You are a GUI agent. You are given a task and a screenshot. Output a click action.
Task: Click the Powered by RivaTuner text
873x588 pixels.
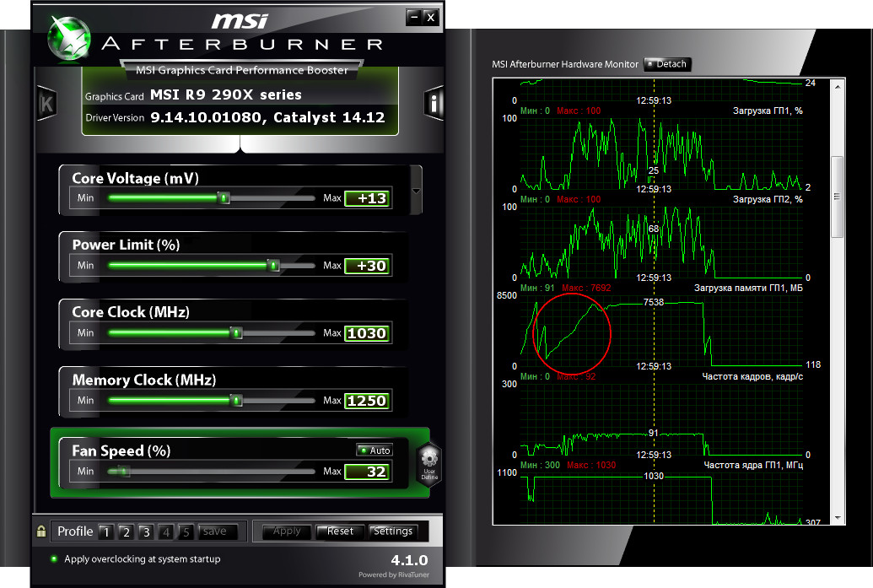394,575
